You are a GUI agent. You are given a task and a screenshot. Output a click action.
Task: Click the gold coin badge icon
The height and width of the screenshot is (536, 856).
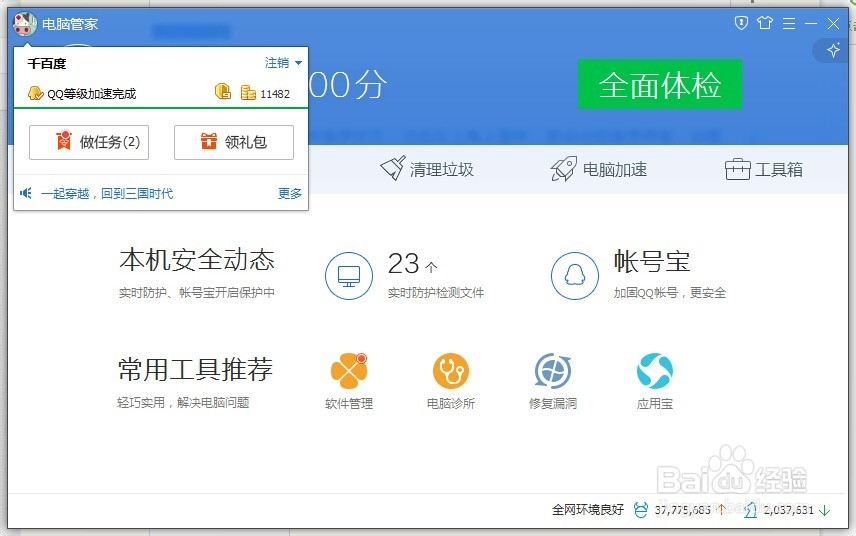pyautogui.click(x=223, y=91)
